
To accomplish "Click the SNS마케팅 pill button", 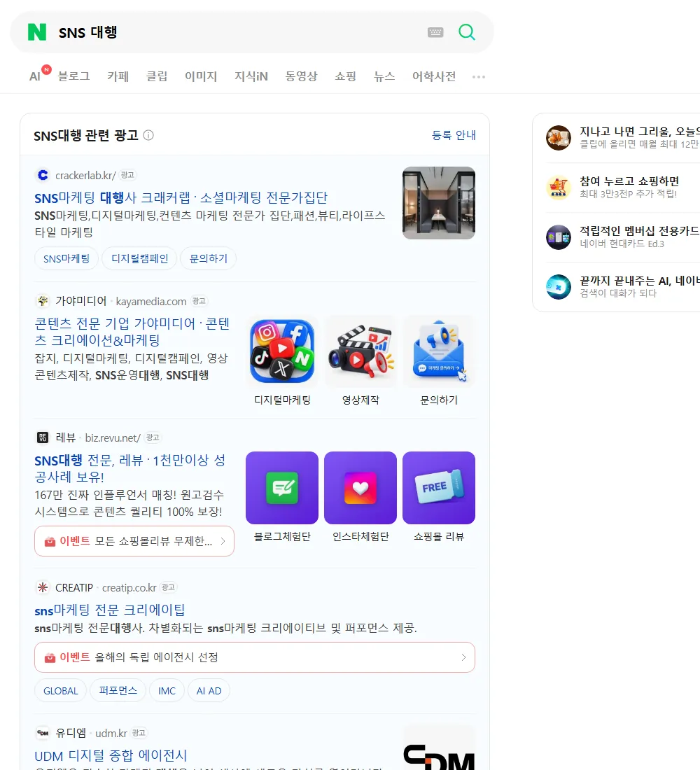I will (x=66, y=258).
